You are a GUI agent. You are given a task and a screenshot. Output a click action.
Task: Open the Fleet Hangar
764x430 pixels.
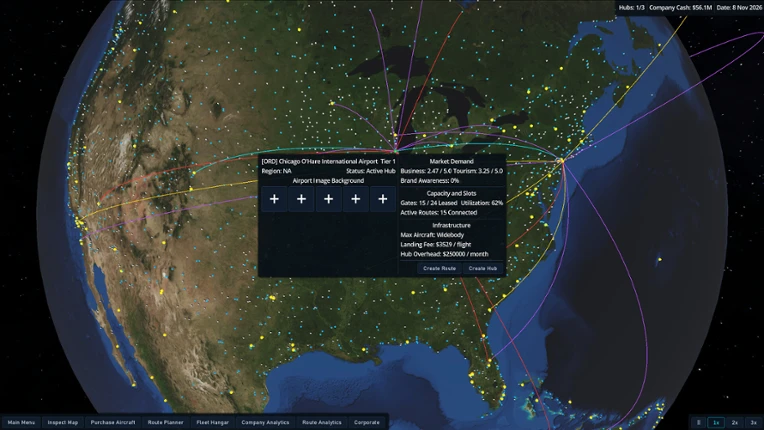pyautogui.click(x=212, y=422)
